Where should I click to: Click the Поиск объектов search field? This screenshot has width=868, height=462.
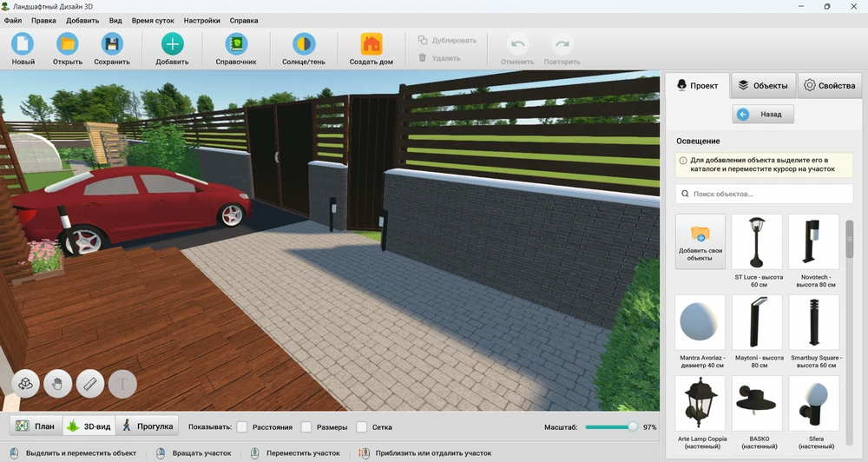click(762, 195)
